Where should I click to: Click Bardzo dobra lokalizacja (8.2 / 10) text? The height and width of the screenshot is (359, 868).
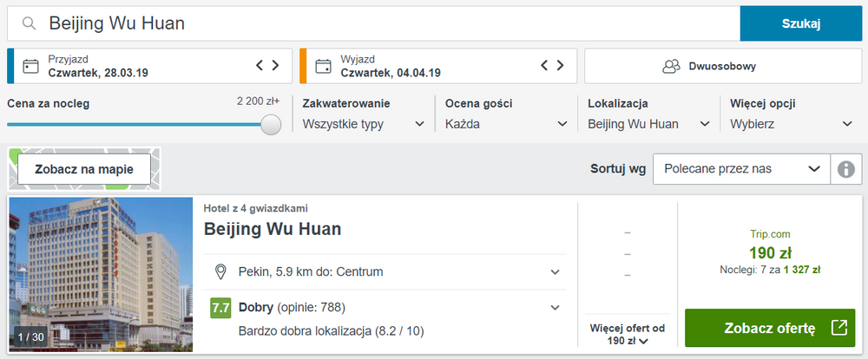point(331,331)
